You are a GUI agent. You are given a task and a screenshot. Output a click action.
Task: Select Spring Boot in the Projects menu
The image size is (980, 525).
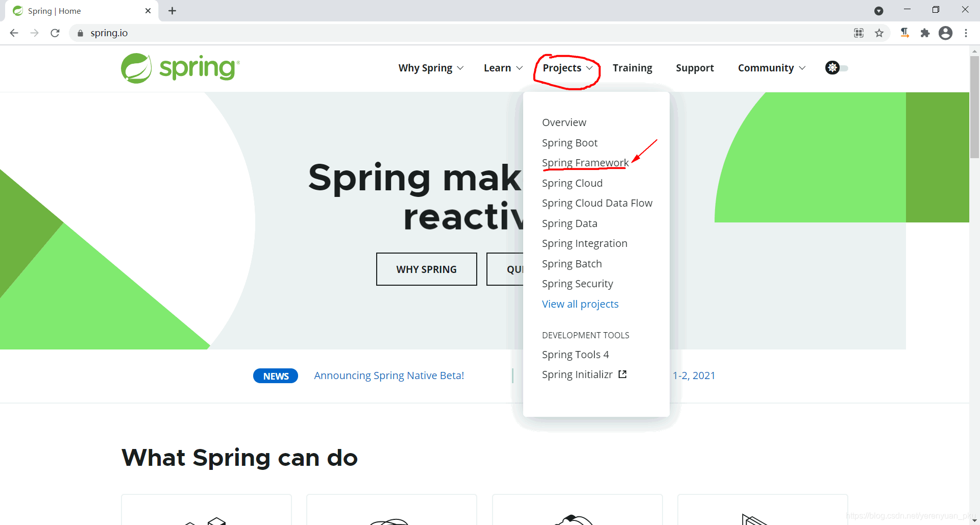coord(570,143)
